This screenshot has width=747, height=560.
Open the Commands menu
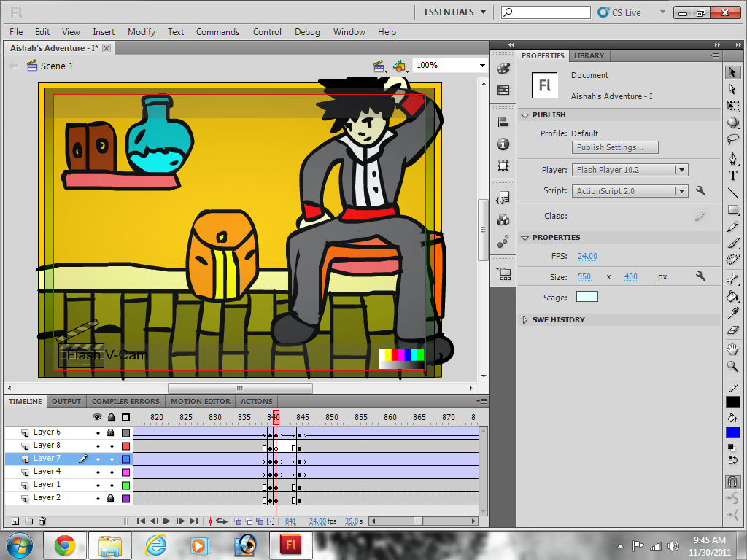coord(217,32)
